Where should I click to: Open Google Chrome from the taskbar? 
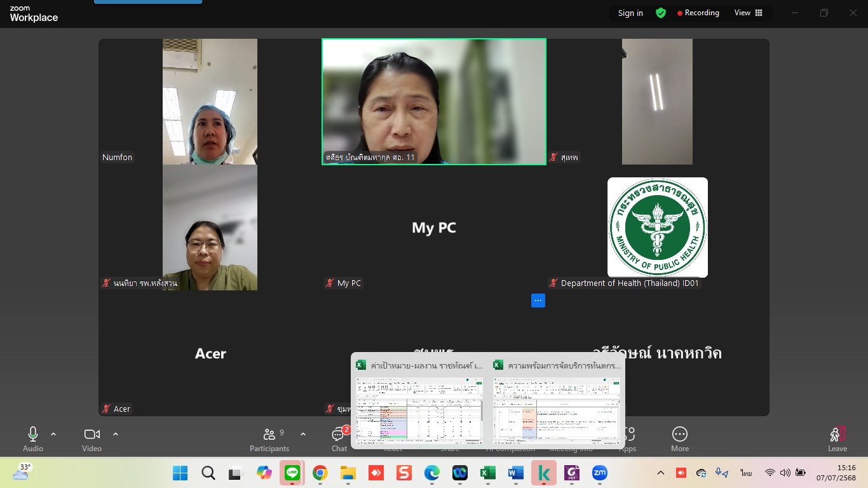(320, 473)
